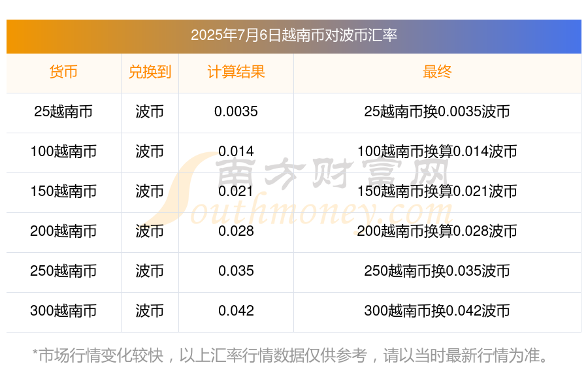
Task: Click 波币 in the 25越南币 row
Action: 150,112
